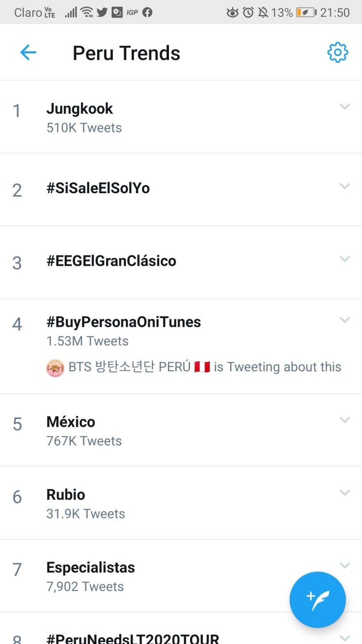Select the Rubio trend entry
The image size is (362, 644).
click(x=66, y=494)
